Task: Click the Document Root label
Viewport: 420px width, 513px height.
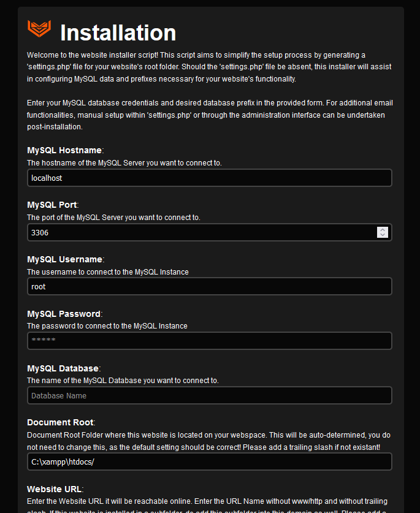Action: click(x=61, y=422)
